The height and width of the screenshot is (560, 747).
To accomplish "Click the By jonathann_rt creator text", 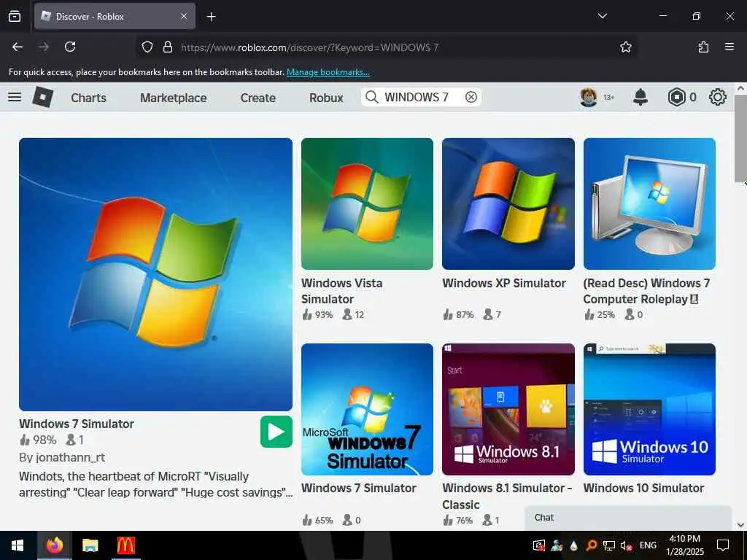I will [62, 458].
